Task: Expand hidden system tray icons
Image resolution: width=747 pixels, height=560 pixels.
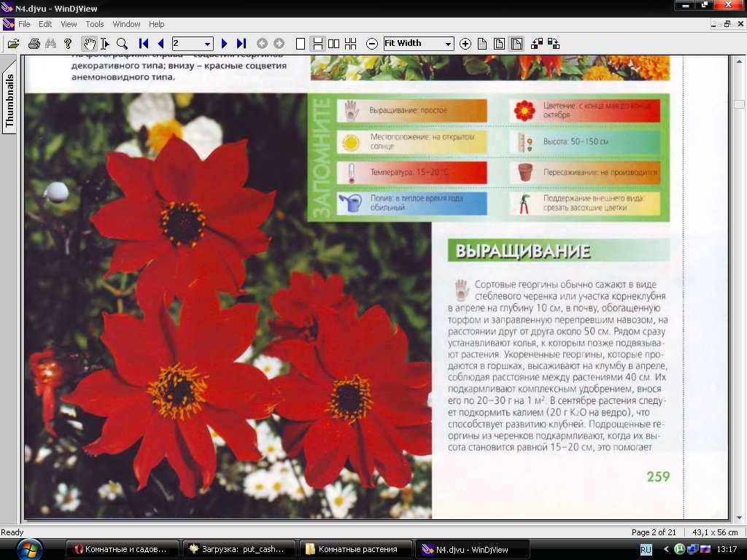Action: pyautogui.click(x=666, y=549)
